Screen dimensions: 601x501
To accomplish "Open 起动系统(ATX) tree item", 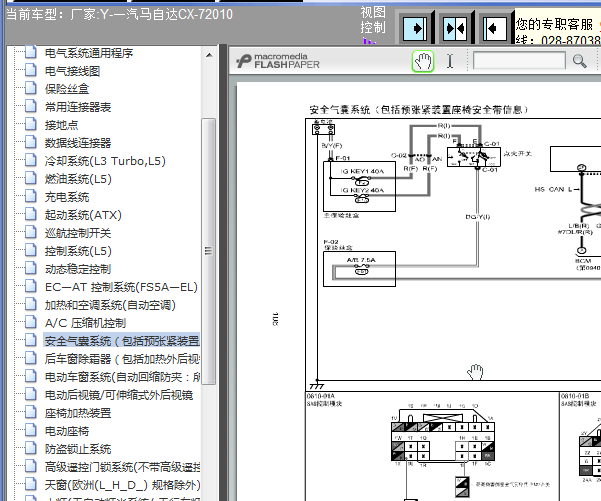I will pos(83,215).
